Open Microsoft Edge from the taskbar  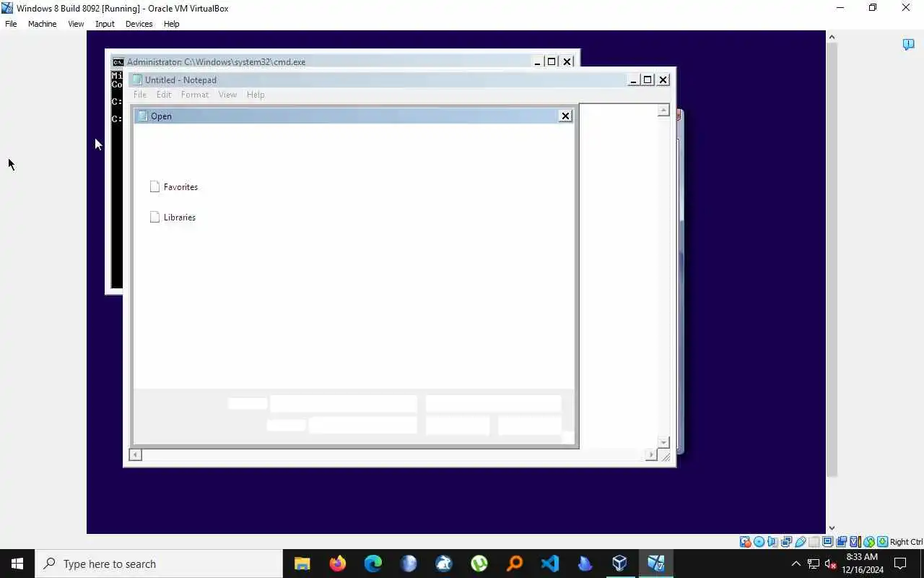point(372,564)
